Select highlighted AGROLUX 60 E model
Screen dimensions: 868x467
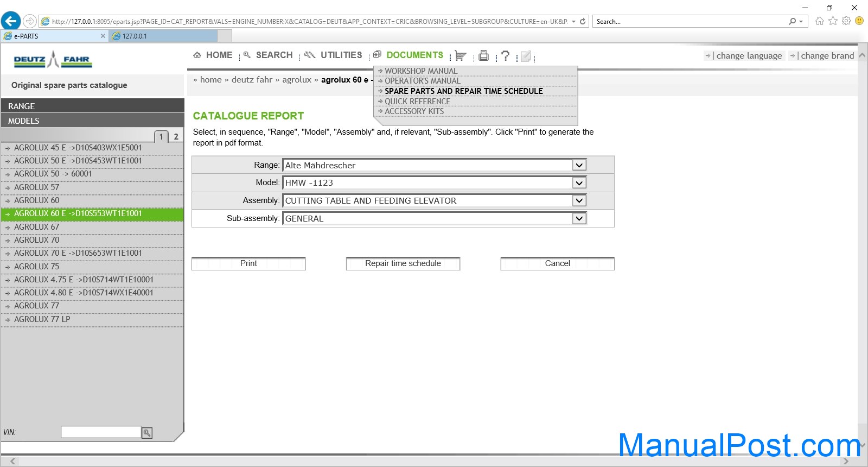[92, 213]
